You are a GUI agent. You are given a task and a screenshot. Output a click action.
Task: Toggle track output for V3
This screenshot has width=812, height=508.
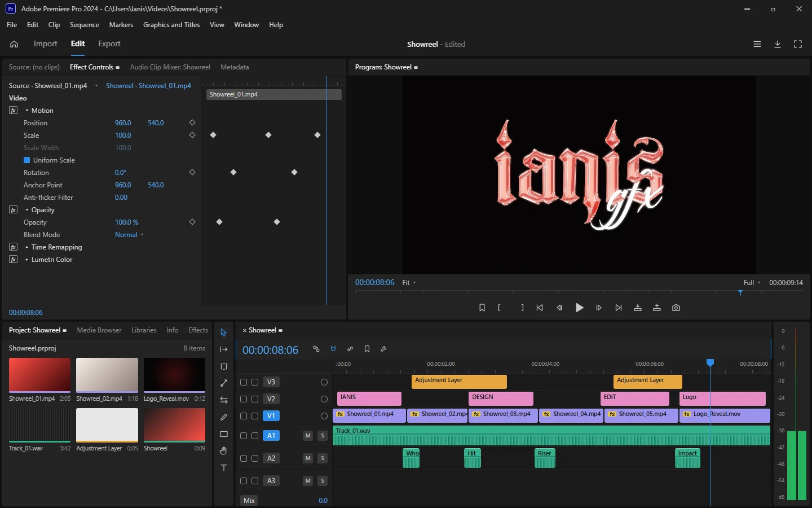[x=324, y=382]
